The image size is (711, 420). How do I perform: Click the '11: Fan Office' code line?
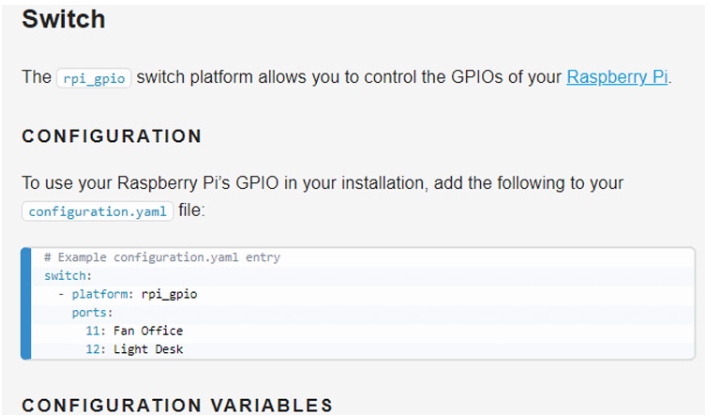pos(134,330)
